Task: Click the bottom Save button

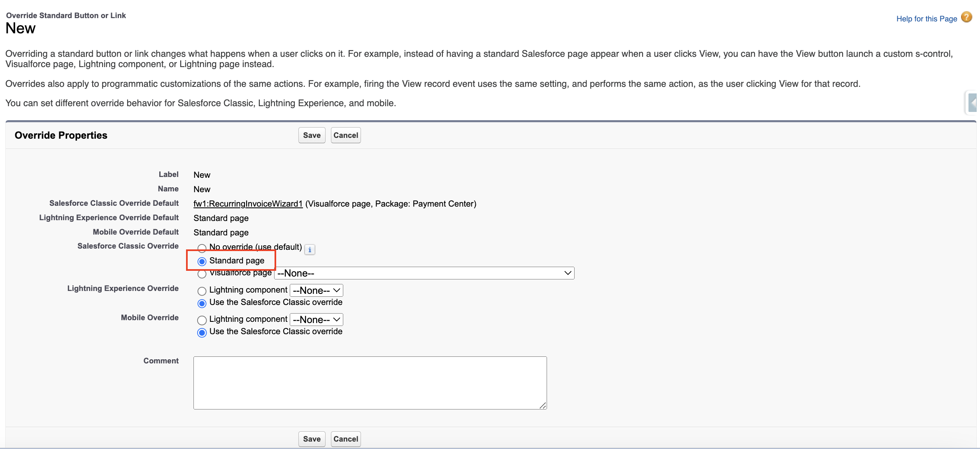Action: 312,439
